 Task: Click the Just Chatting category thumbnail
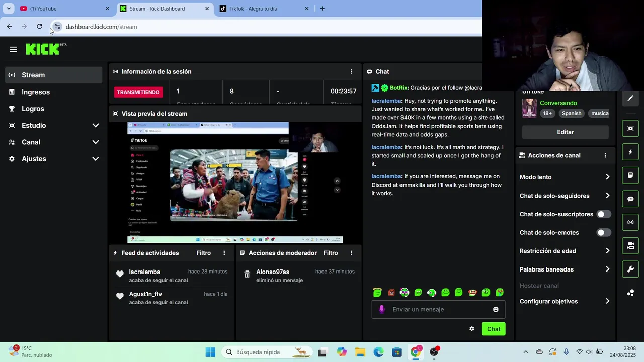click(529, 108)
